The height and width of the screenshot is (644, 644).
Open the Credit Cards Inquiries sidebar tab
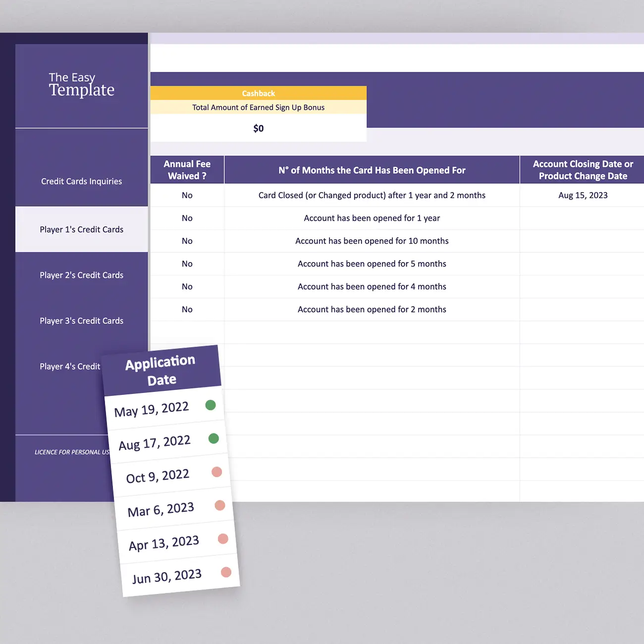(82, 181)
